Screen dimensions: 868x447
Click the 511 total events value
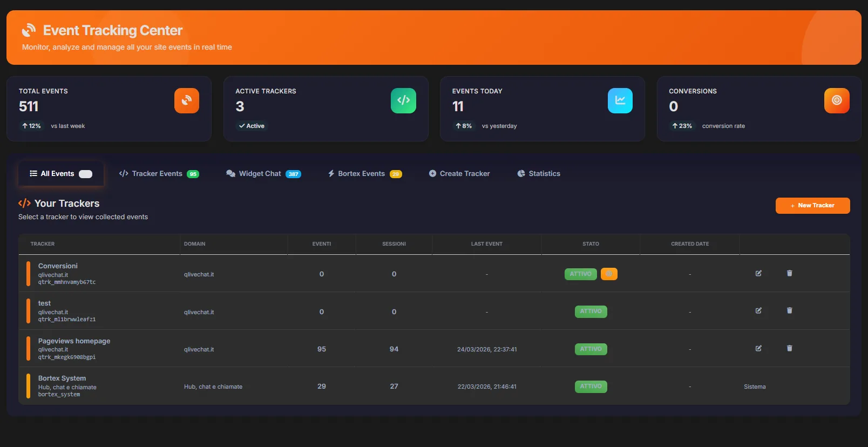click(x=29, y=107)
